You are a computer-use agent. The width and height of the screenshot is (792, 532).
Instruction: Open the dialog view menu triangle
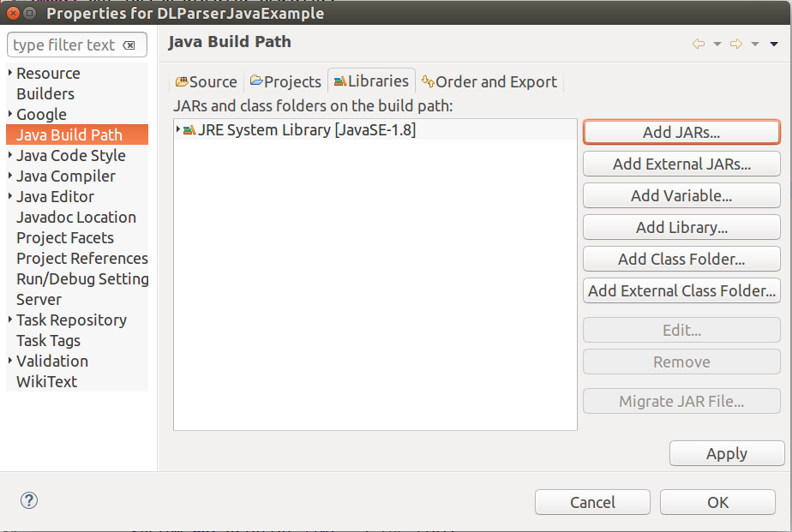click(774, 44)
